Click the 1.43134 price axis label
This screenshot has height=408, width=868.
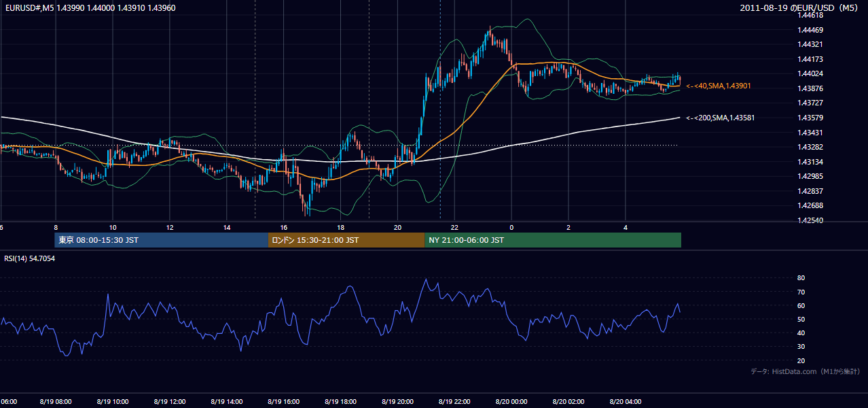[x=810, y=162]
